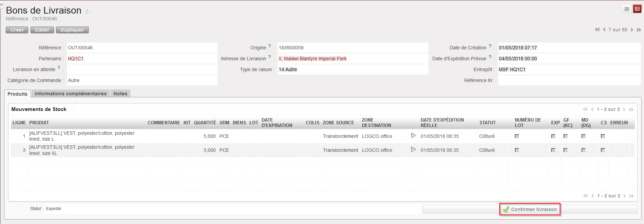Go to previous delivery record arrow
The width and height of the screenshot is (644, 224).
[604, 30]
